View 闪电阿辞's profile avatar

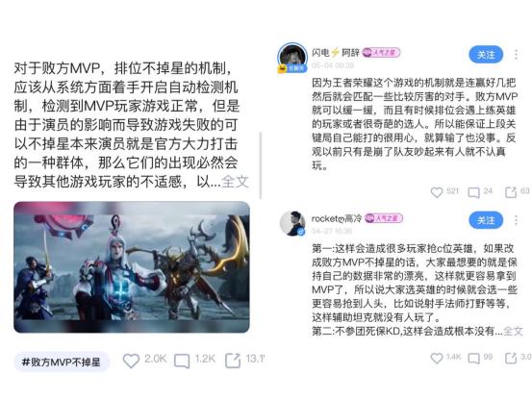click(x=292, y=58)
